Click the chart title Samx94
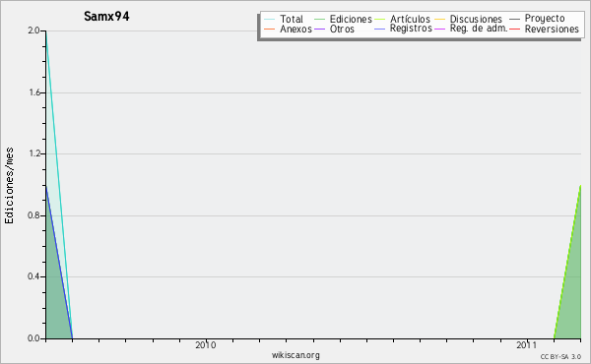 coord(106,16)
